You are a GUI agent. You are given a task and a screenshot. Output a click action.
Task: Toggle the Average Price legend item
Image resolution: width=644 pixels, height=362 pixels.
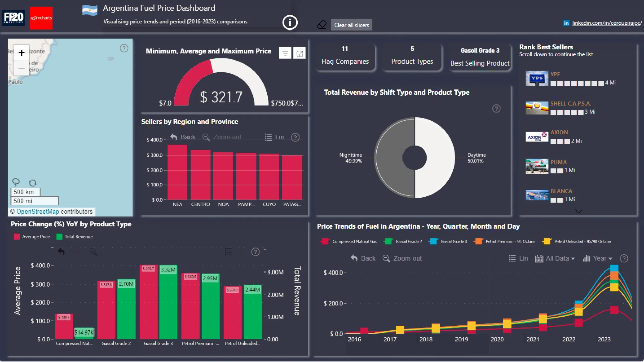pos(32,237)
